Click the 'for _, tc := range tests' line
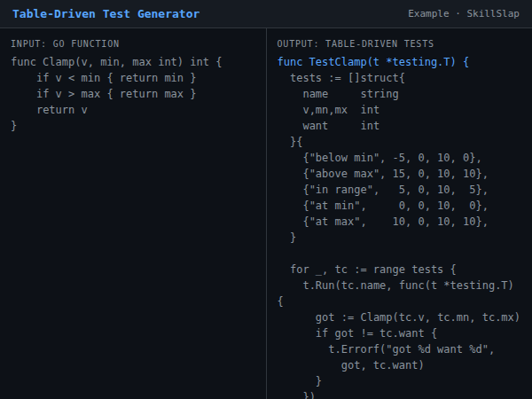 click(x=372, y=270)
